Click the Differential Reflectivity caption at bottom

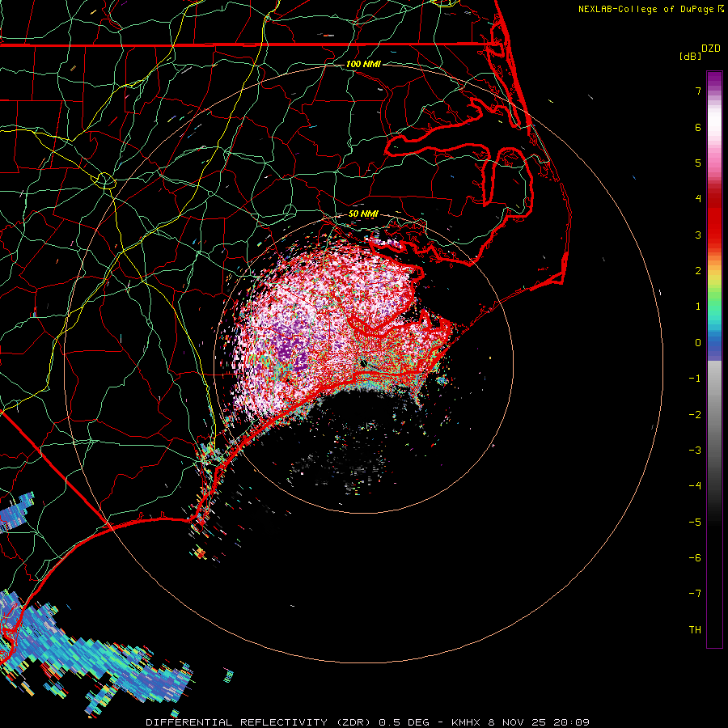coord(367,722)
